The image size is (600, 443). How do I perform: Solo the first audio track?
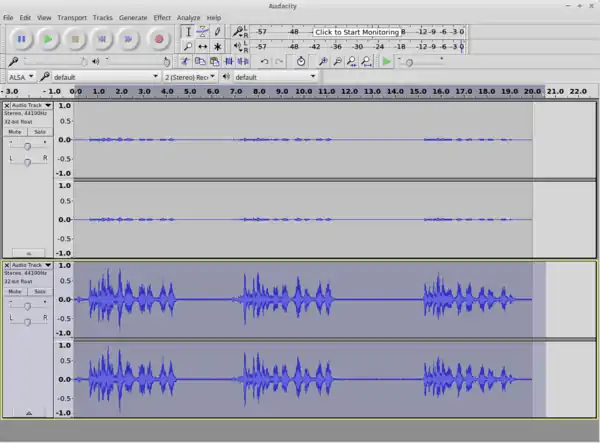pyautogui.click(x=40, y=131)
